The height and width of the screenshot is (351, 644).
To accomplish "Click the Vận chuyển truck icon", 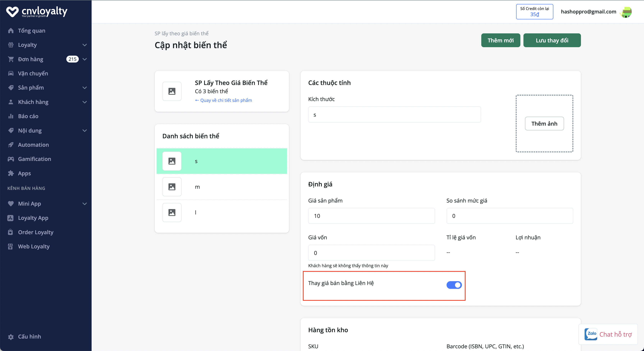I will [x=11, y=73].
